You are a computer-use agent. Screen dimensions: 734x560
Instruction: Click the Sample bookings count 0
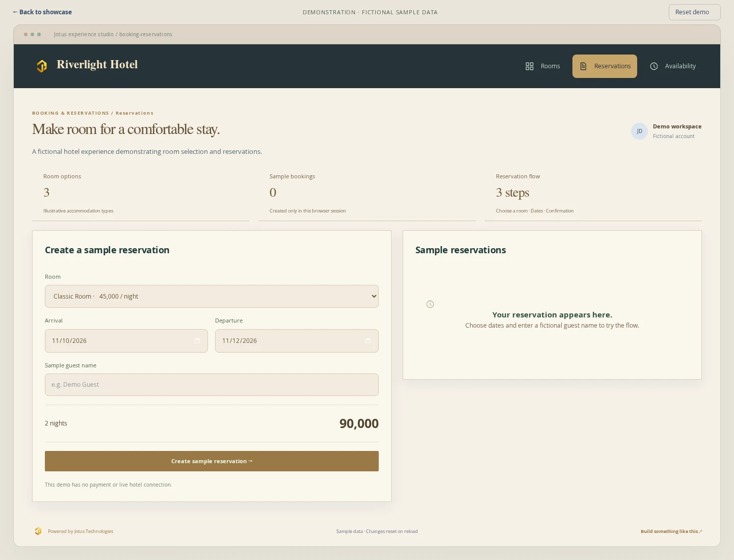273,193
